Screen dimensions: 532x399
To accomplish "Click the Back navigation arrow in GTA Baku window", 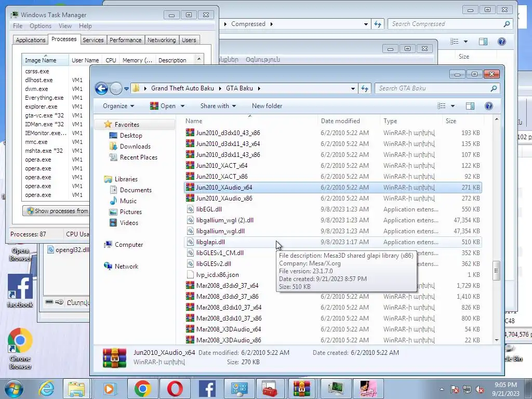I will click(101, 88).
